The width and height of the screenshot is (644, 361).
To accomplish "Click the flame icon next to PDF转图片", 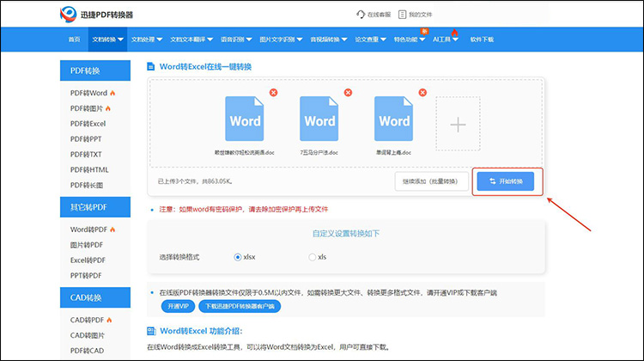I will coord(108,108).
